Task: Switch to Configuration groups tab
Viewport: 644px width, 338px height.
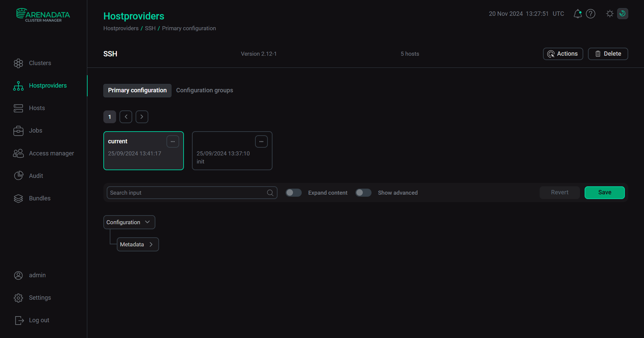Action: point(205,90)
